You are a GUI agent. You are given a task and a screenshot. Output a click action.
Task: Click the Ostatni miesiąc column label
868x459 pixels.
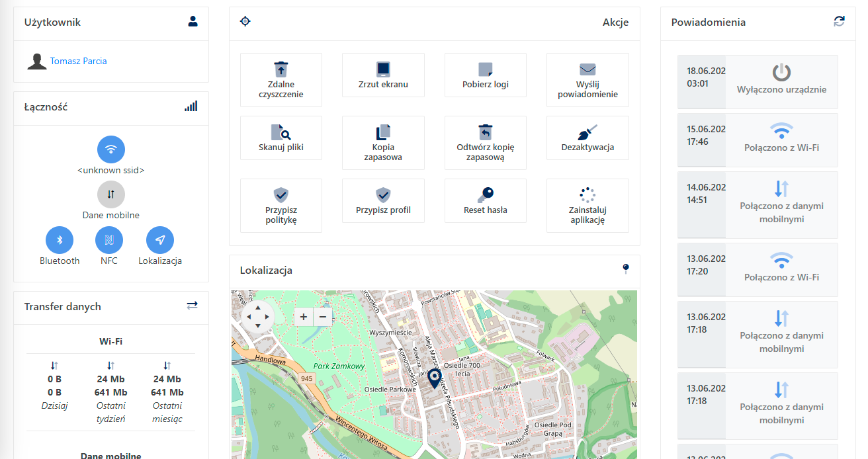(167, 412)
